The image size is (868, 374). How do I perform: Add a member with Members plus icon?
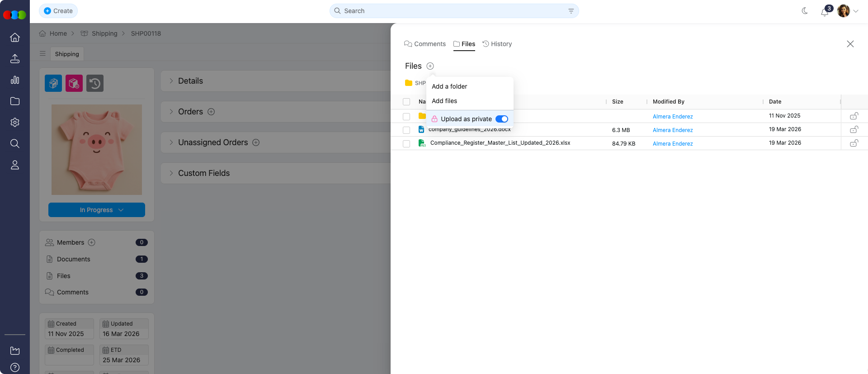pos(92,242)
